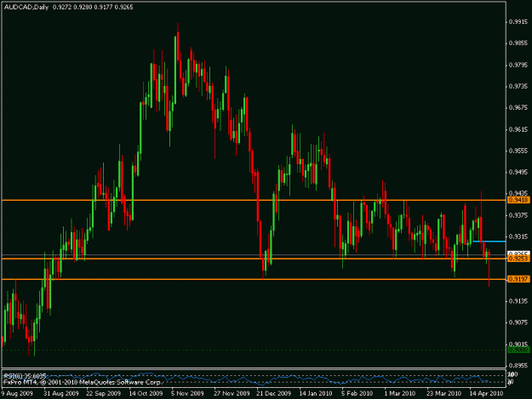Click the 0.9375 price axis label
532x399 pixels.
[518, 215]
